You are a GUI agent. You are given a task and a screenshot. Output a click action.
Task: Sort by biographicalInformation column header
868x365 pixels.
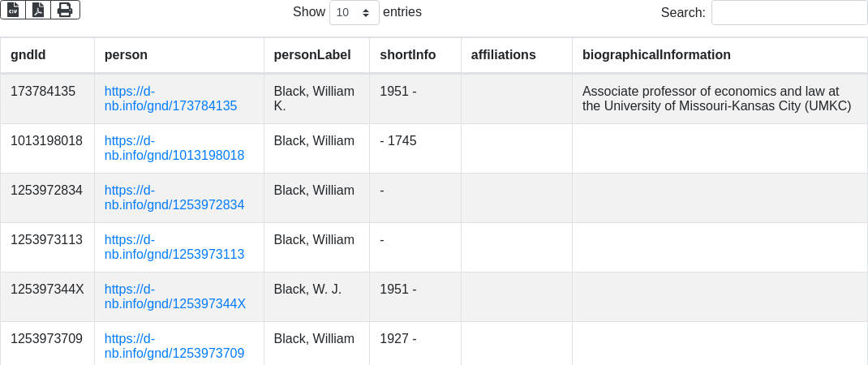coord(656,55)
